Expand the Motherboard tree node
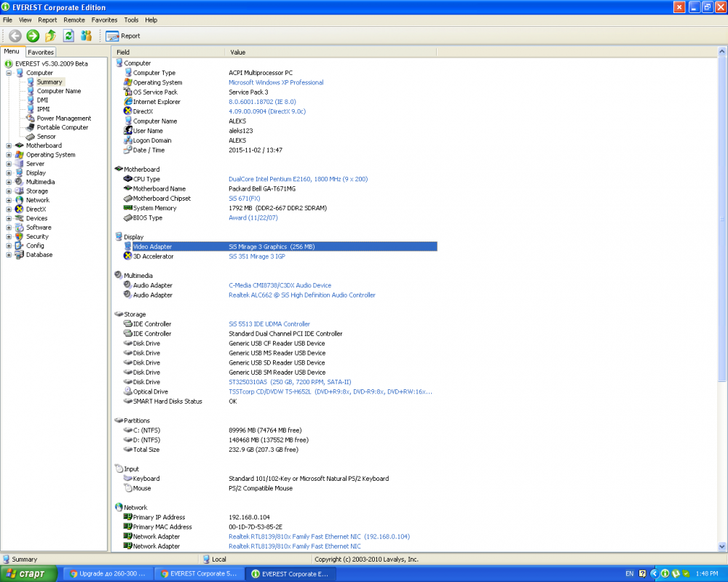Screen dimensions: 728x582 click(8, 145)
